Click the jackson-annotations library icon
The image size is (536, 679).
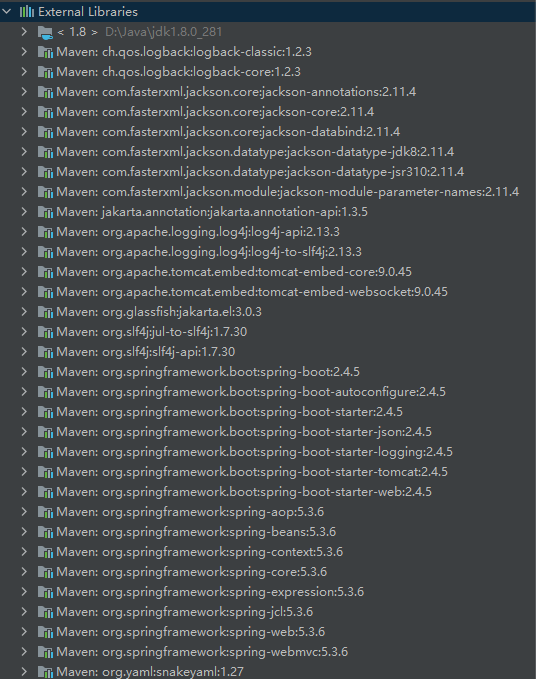coord(45,92)
